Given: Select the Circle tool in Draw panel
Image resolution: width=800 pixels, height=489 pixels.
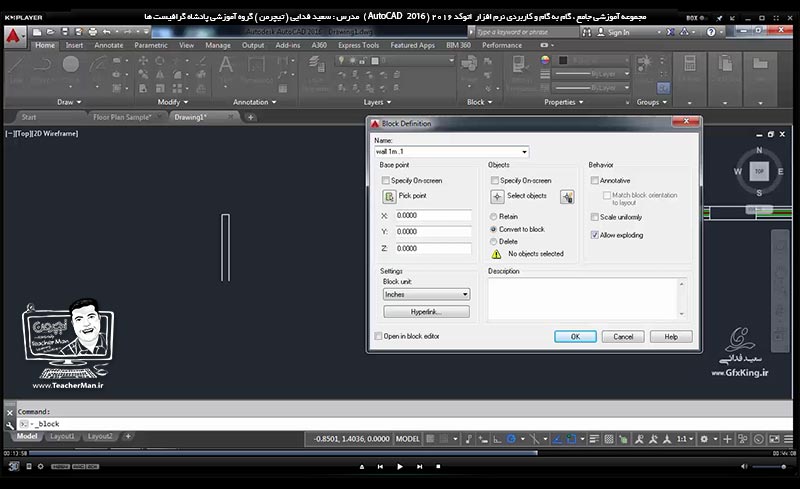Looking at the screenshot, I should pos(70,64).
